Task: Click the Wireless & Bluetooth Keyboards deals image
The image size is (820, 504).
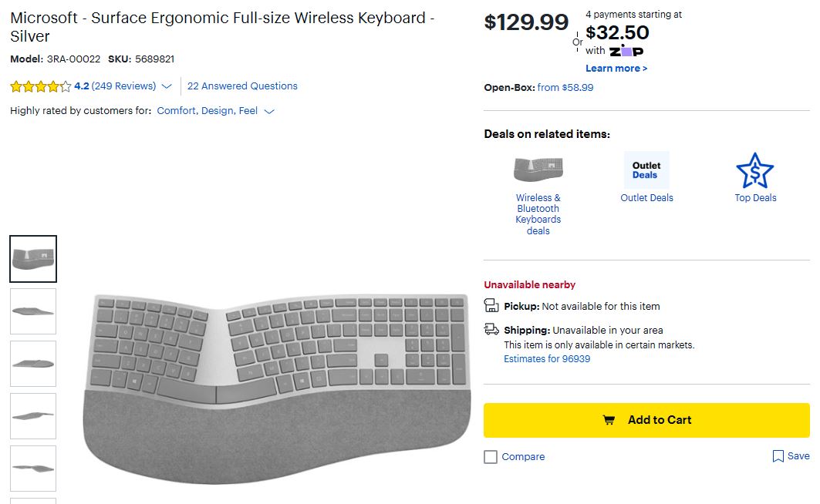Action: pyautogui.click(x=538, y=170)
